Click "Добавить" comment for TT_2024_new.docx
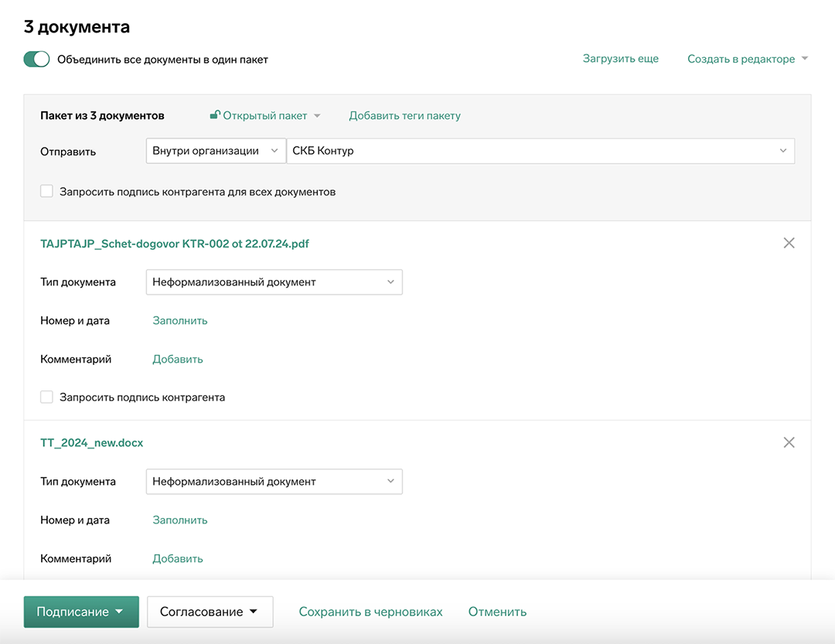 177,559
